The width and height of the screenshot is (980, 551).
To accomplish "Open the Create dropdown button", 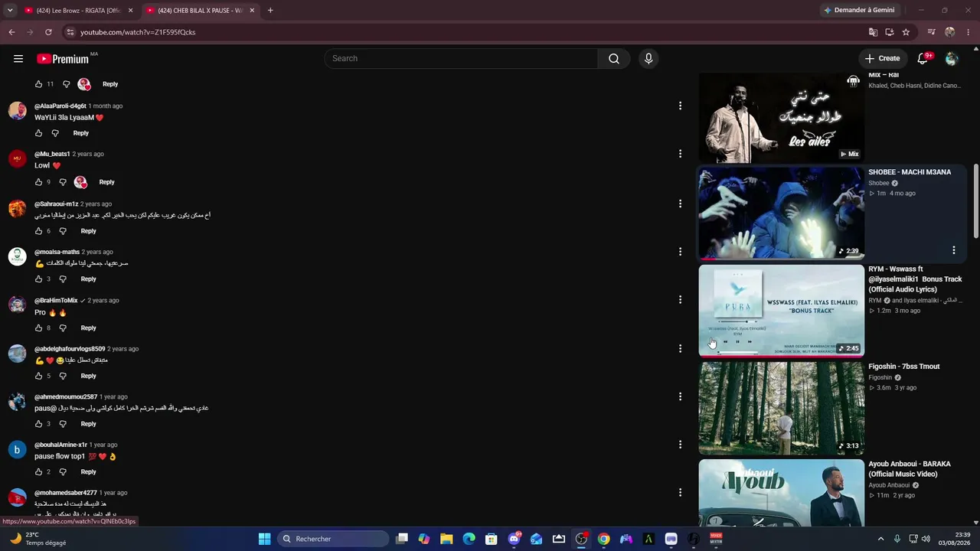I will [x=882, y=59].
